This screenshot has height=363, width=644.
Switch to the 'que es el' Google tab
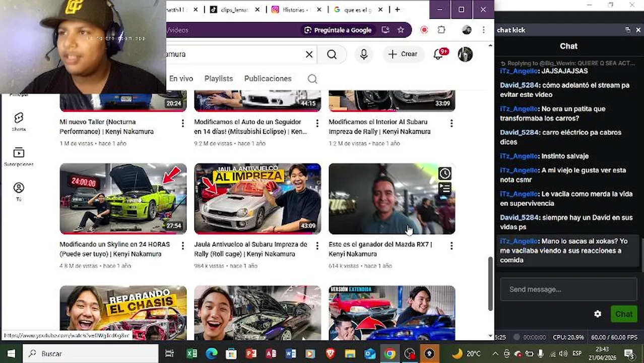(358, 10)
